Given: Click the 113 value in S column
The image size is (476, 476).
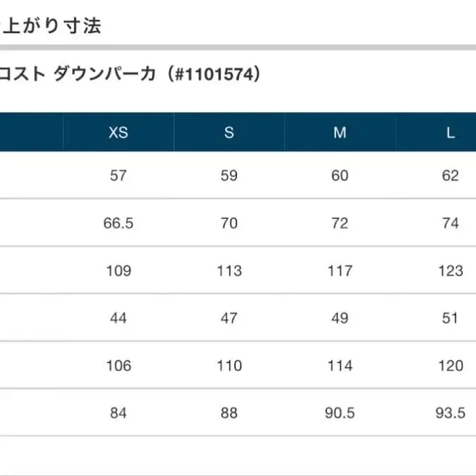Looking at the screenshot, I should click(229, 270).
